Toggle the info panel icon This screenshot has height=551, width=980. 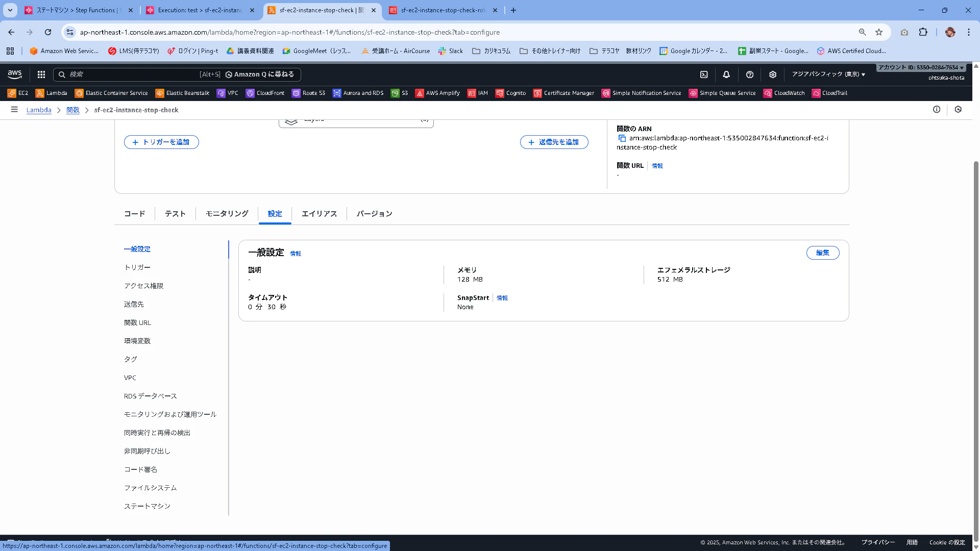coord(937,109)
